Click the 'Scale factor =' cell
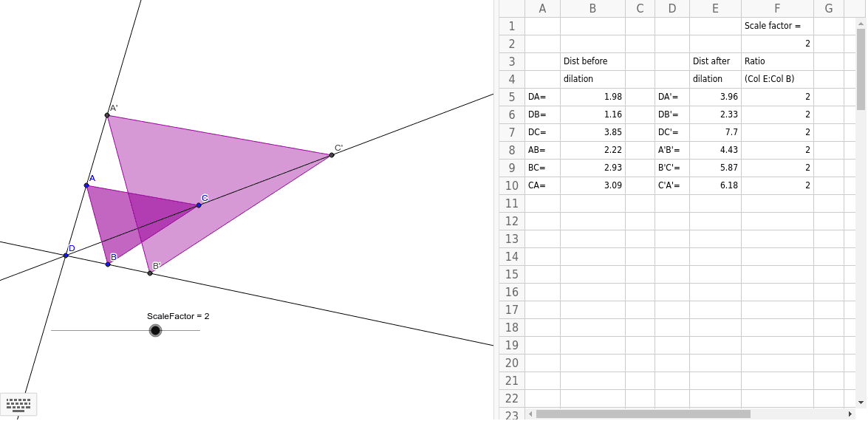 click(777, 26)
